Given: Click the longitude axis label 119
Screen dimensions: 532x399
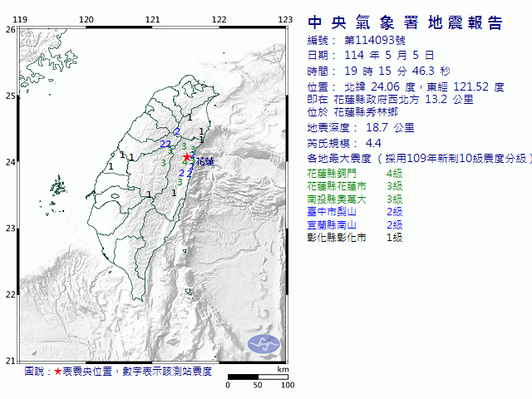Looking at the screenshot, I should (x=20, y=20).
